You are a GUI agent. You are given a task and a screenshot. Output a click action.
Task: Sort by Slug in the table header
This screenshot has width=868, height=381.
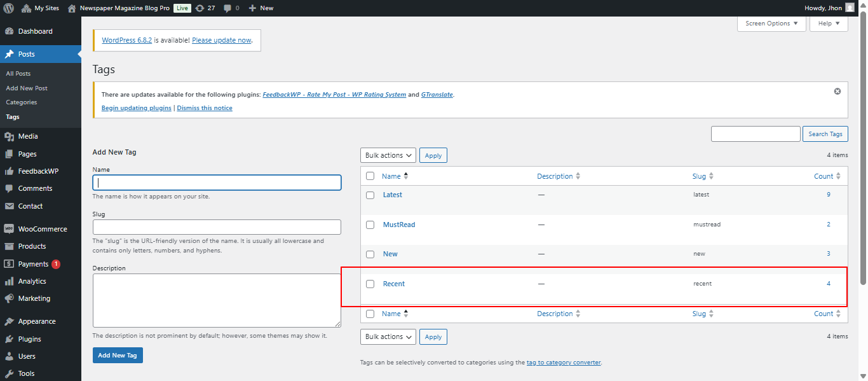(703, 176)
